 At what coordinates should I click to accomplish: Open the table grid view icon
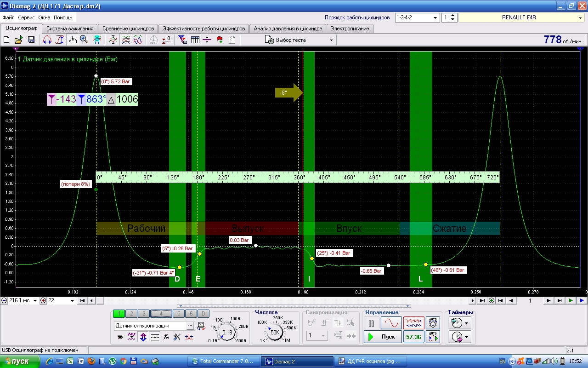point(195,40)
